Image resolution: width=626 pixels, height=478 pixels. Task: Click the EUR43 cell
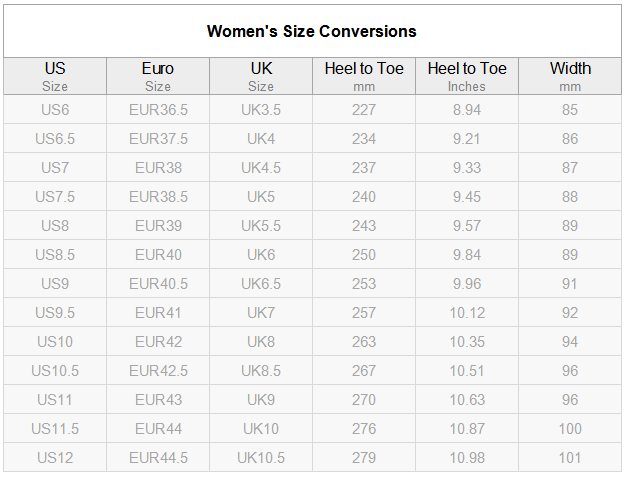click(158, 400)
